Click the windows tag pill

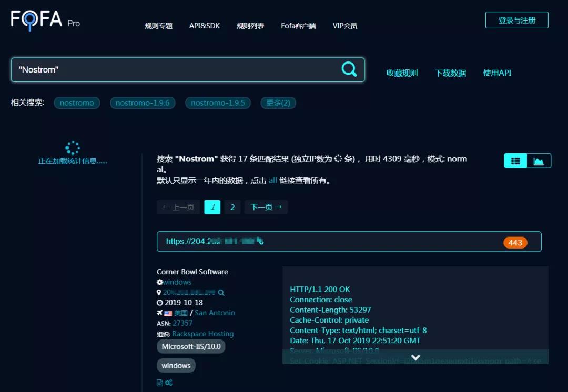(176, 366)
